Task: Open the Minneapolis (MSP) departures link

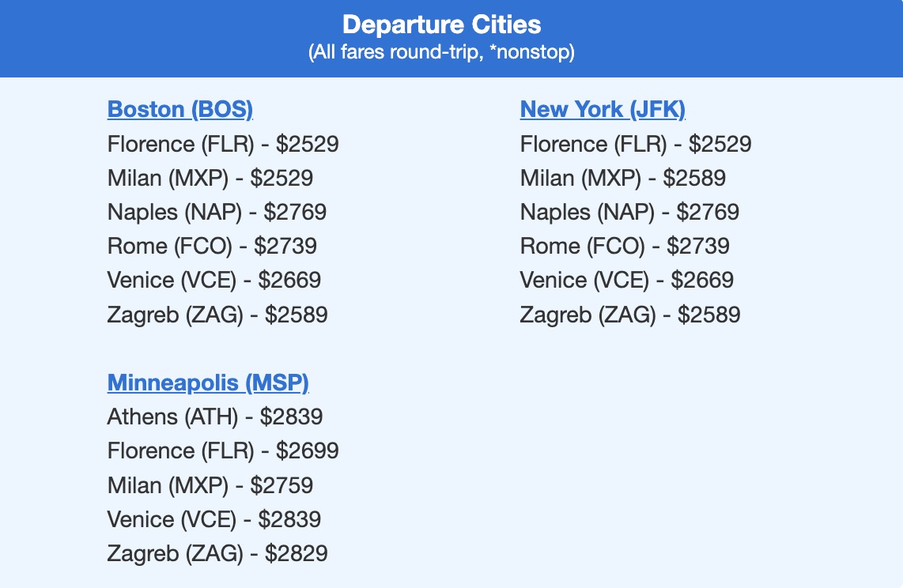Action: 208,383
